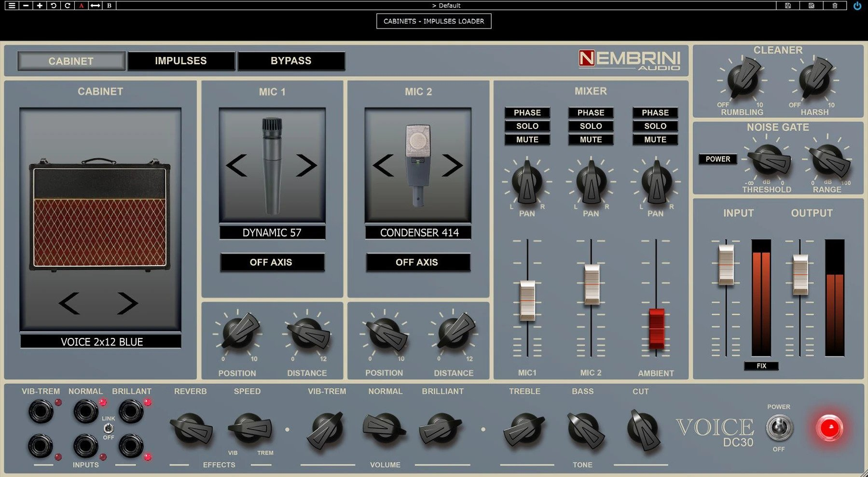Viewport: 868px width, 477px height.
Task: Switch to the IMPULSES tab
Action: click(x=180, y=61)
